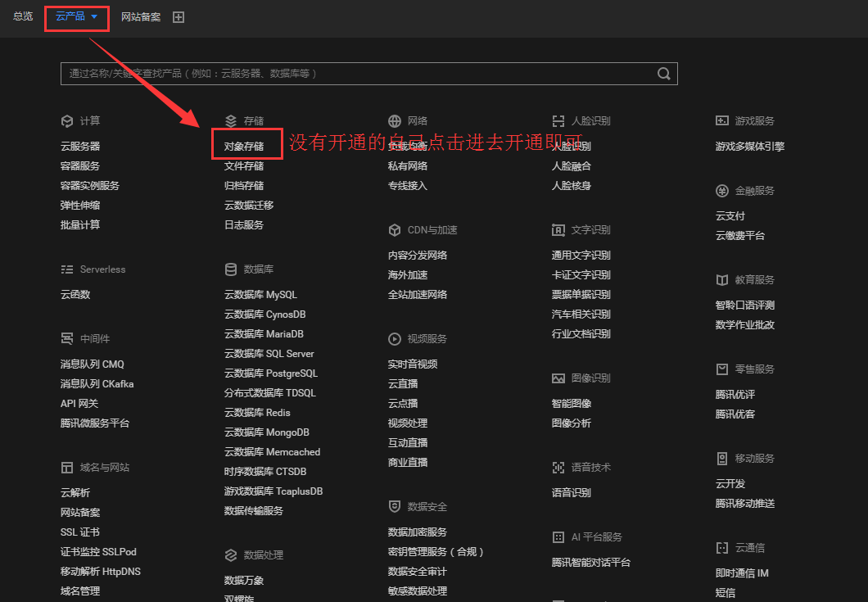Click the 金融服务 yen icon
The width and height of the screenshot is (868, 602).
point(722,191)
